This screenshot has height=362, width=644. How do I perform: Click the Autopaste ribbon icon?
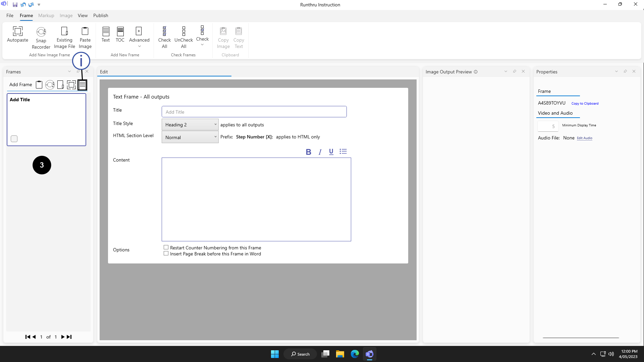coord(17,34)
